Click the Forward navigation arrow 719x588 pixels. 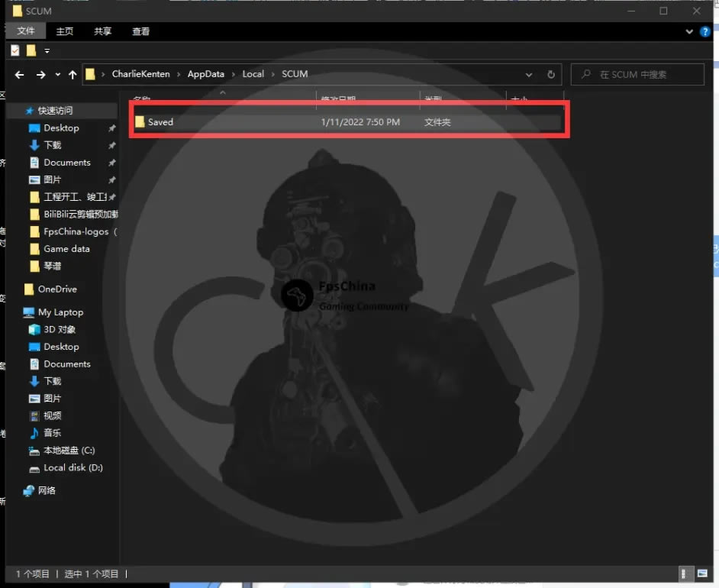[x=40, y=74]
